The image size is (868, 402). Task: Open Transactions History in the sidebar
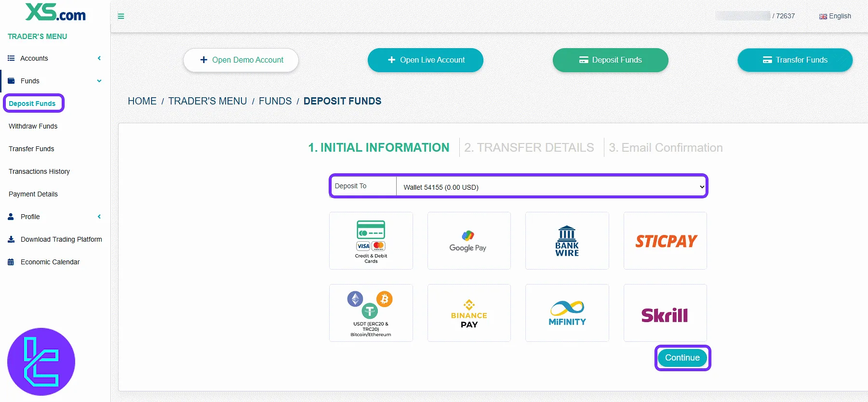click(x=39, y=171)
